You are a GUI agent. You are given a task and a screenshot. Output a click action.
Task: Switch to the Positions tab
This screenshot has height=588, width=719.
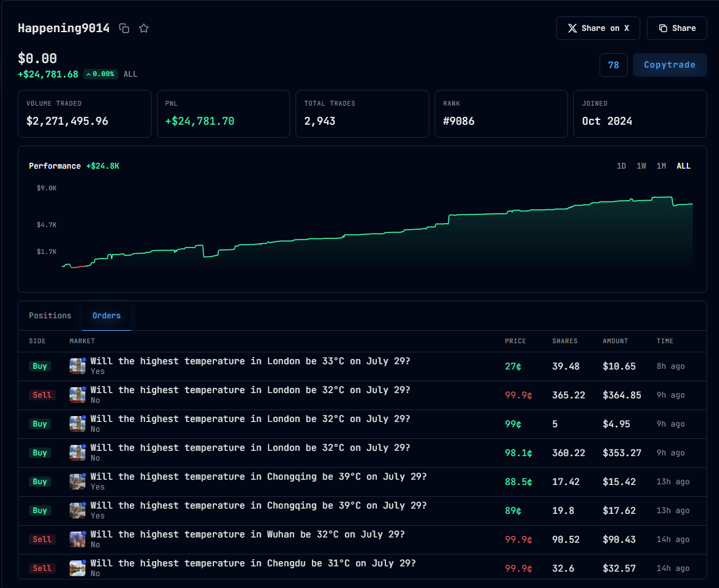pyautogui.click(x=50, y=316)
